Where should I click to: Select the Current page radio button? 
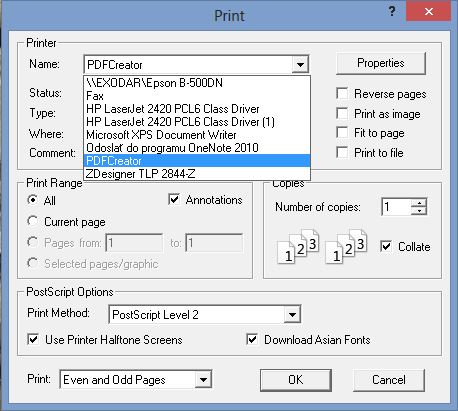point(33,221)
